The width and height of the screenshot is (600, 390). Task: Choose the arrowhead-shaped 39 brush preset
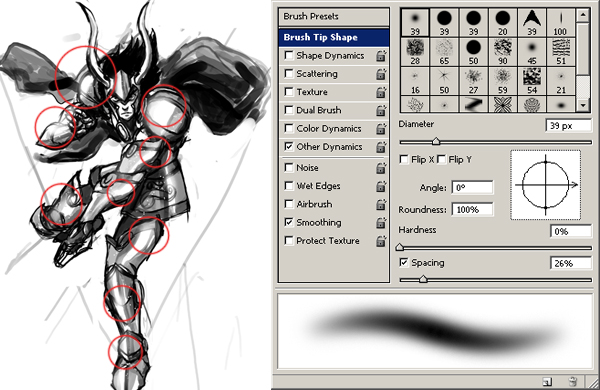(532, 22)
